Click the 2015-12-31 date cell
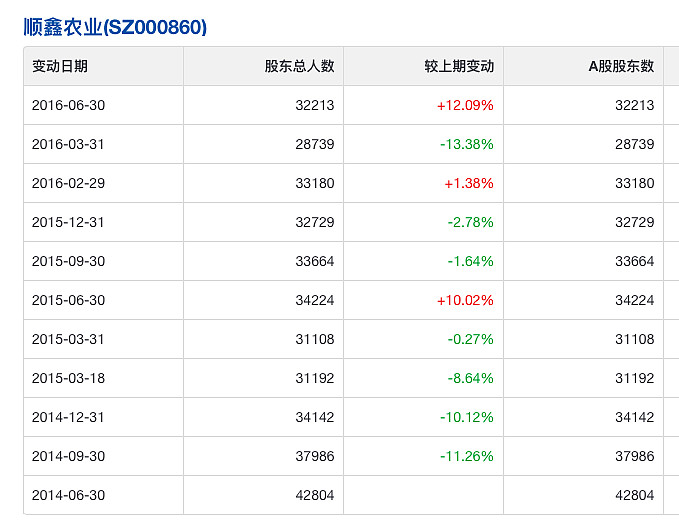 [x=68, y=222]
